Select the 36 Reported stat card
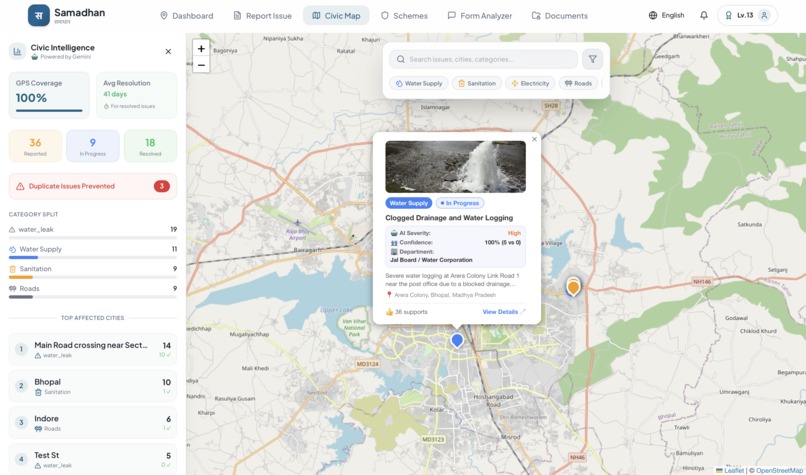 coord(35,146)
